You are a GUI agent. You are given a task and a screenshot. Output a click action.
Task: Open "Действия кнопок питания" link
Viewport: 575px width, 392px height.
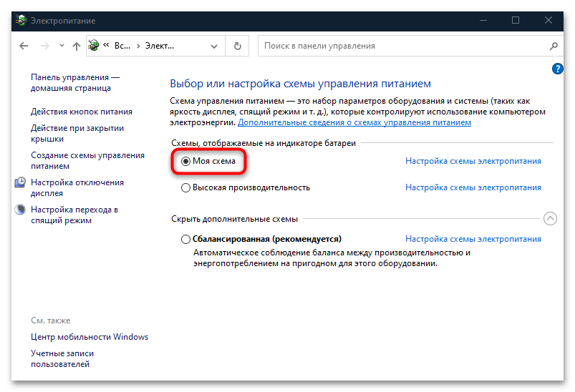pyautogui.click(x=81, y=112)
